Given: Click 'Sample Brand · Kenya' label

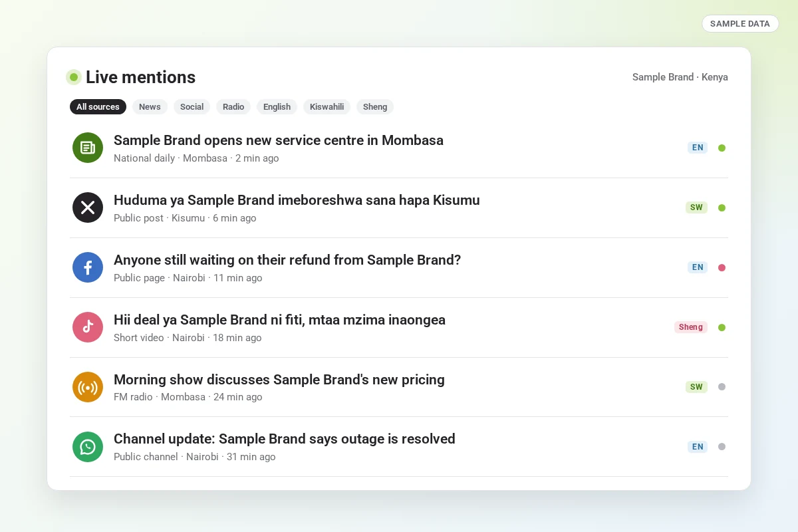Looking at the screenshot, I should point(680,77).
